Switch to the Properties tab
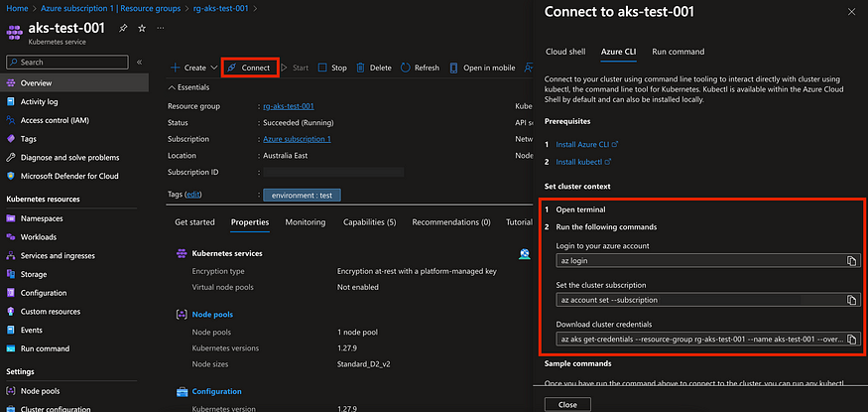This screenshot has height=412, width=868. 250,222
